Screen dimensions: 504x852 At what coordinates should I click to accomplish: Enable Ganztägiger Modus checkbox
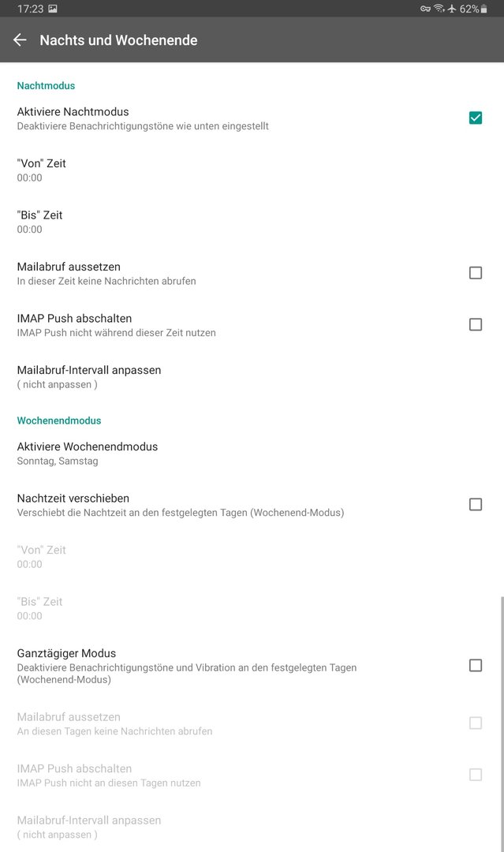[476, 665]
